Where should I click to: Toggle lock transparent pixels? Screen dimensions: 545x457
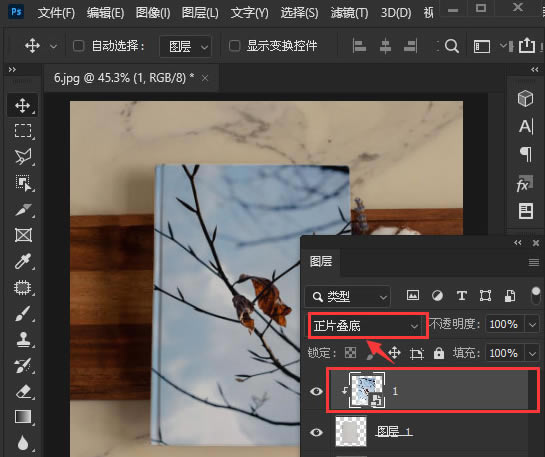350,353
